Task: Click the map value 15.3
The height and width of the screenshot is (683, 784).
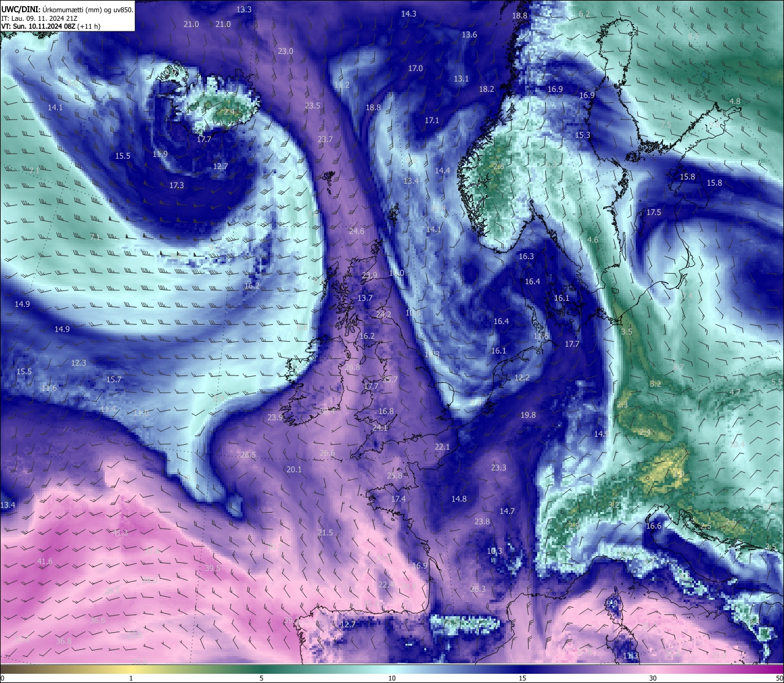Action: click(x=582, y=135)
